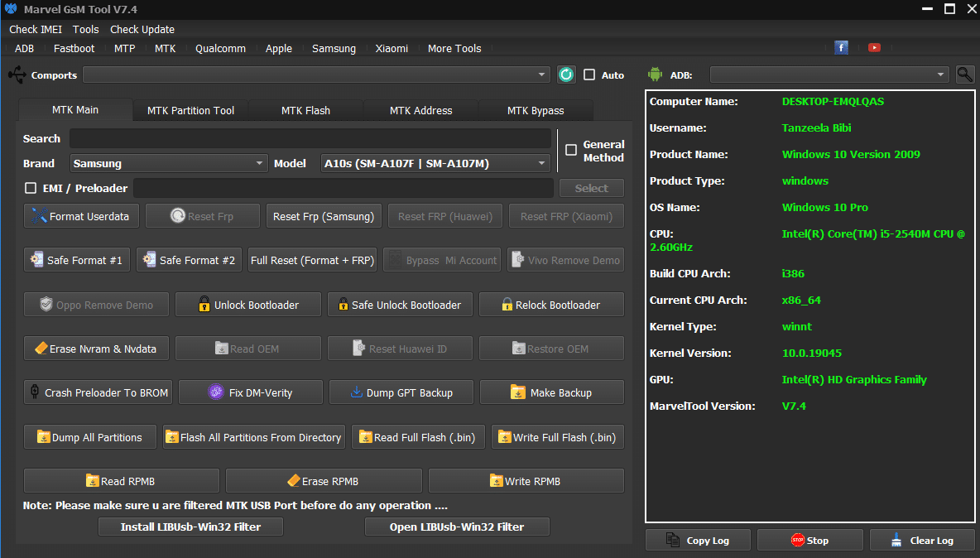Click the ADB search magnifier icon
The height and width of the screenshot is (558, 980).
coord(964,75)
